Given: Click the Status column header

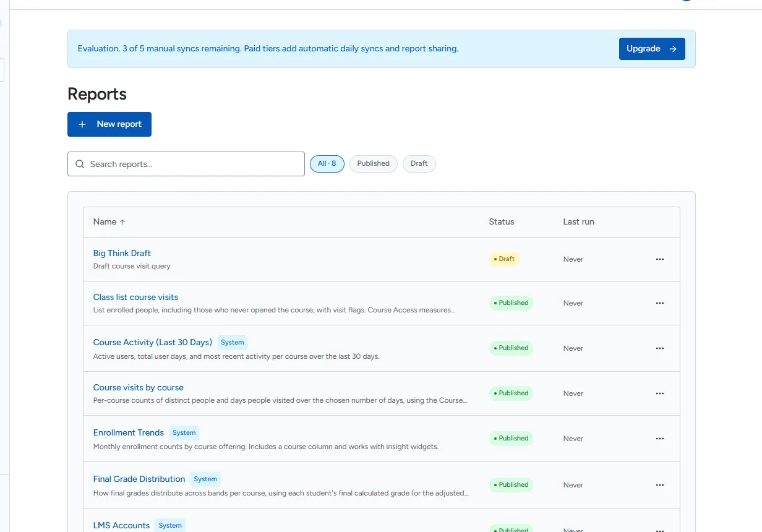Looking at the screenshot, I should tap(502, 222).
